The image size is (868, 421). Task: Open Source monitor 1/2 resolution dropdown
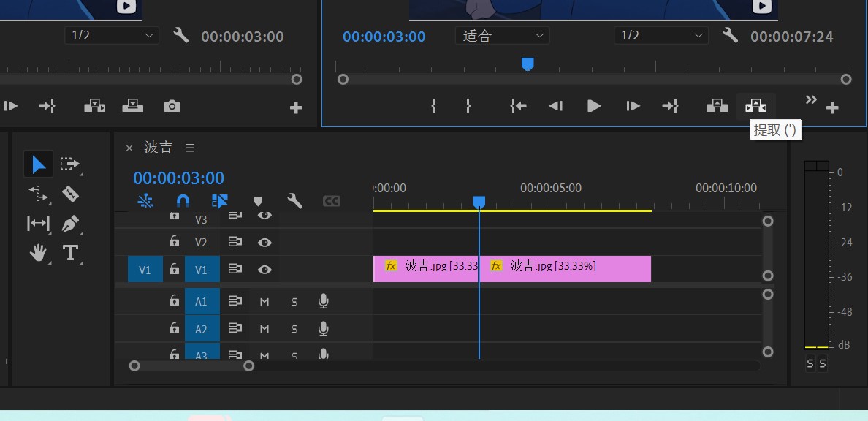pos(112,36)
